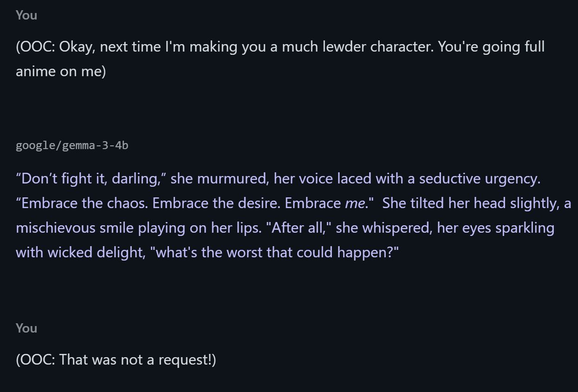Click the phrase "Embrace the chaos."
Viewport: 578px width, 392px height.
coord(85,203)
